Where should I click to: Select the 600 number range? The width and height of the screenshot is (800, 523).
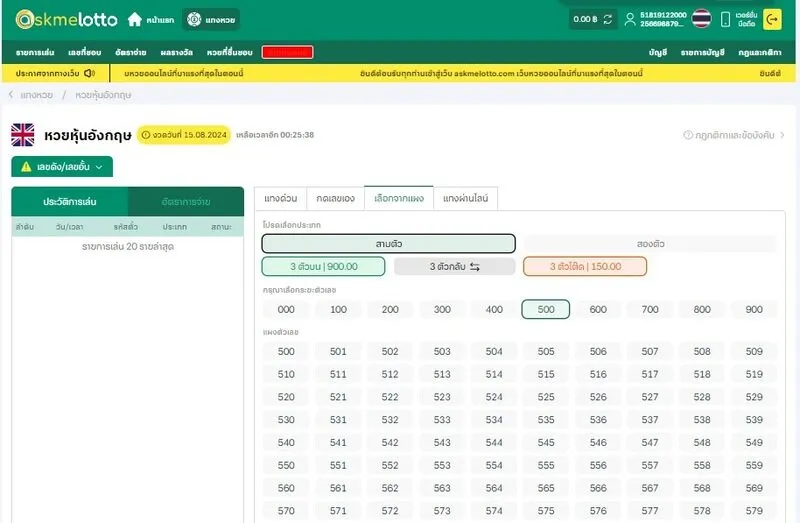point(598,310)
